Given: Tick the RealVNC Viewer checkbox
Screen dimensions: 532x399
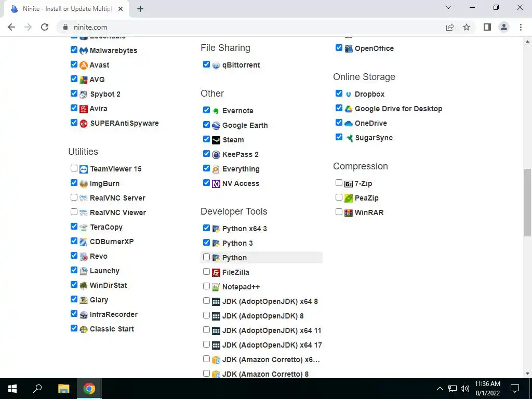Looking at the screenshot, I should (x=74, y=212).
